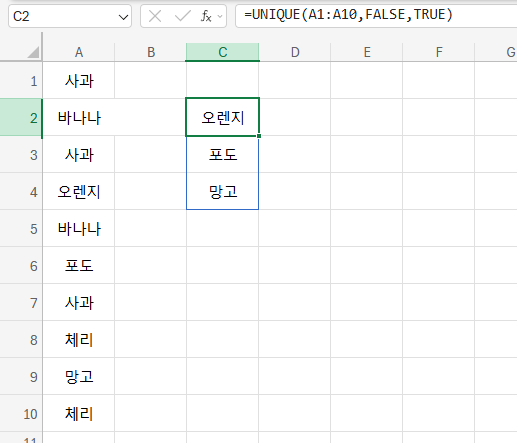The height and width of the screenshot is (443, 517).
Task: Click the Name Box showing C2
Action: [70, 16]
